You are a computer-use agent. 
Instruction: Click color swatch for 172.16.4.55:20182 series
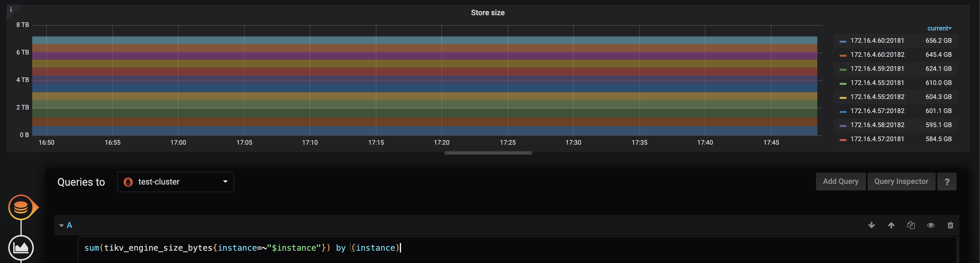pyautogui.click(x=843, y=98)
